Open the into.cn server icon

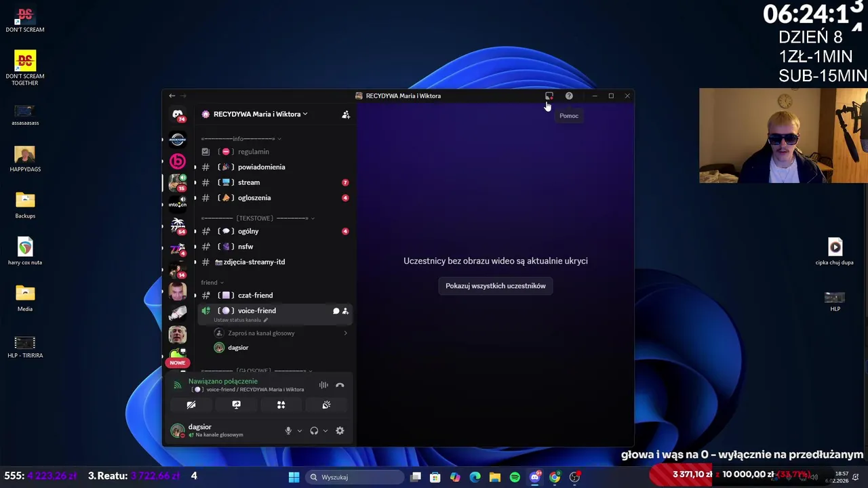[178, 204]
